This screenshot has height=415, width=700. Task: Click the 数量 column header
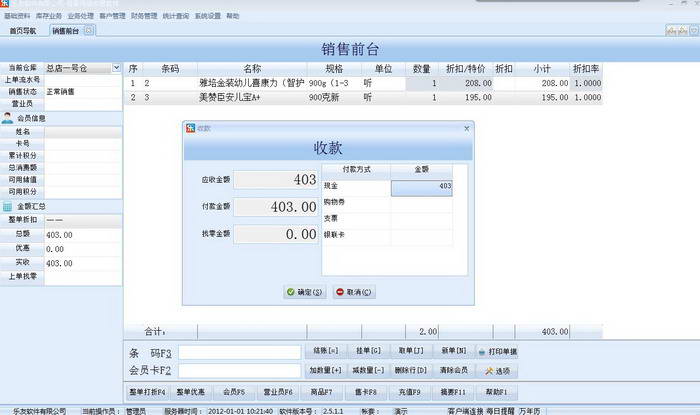point(421,69)
